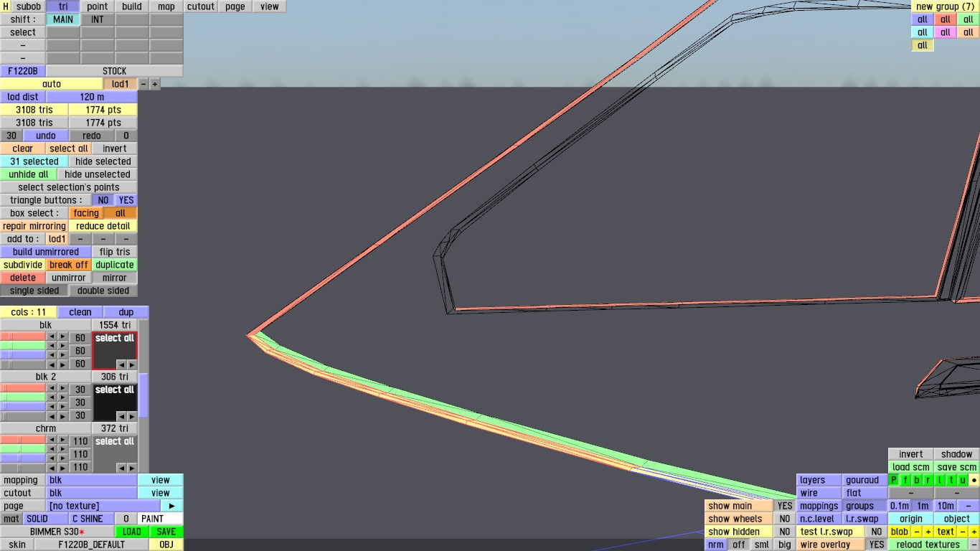Toggle show hidden NO option

point(785,532)
